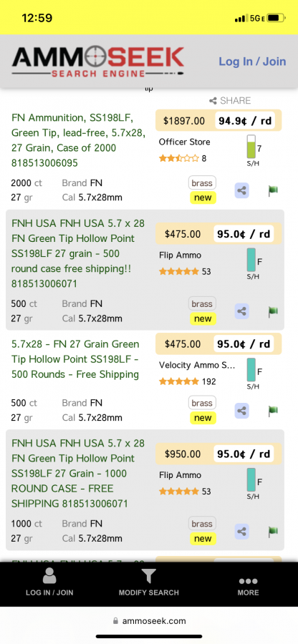Tap share icon on Velocity Ammo listing

pyautogui.click(x=242, y=410)
